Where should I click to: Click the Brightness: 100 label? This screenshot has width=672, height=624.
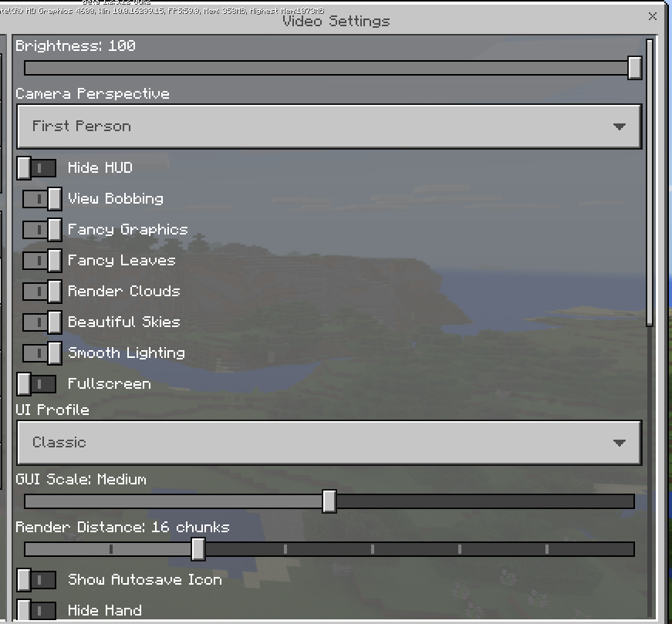76,46
